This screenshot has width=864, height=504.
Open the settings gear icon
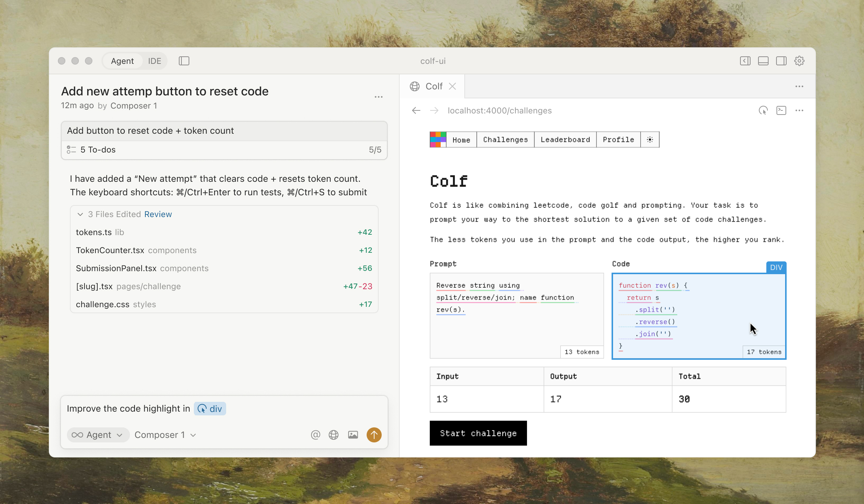point(799,60)
